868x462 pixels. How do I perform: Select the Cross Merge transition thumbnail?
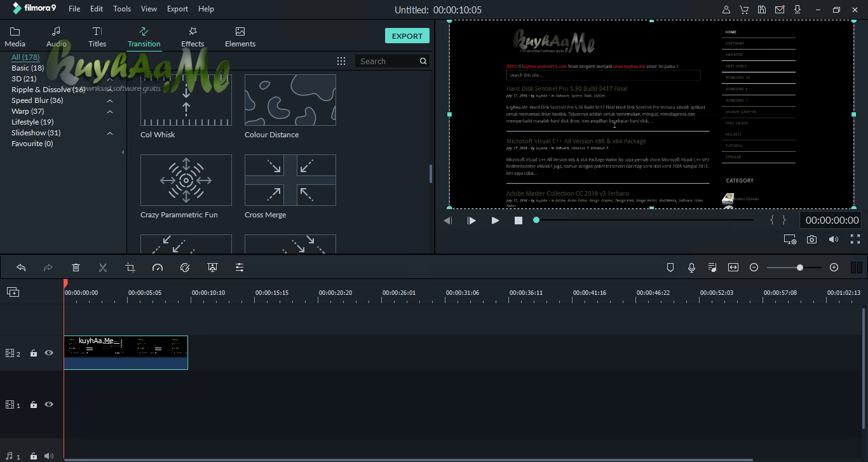pos(290,180)
